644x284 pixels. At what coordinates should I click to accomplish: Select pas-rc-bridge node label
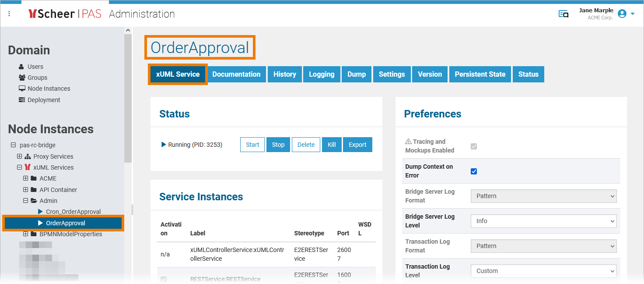coord(38,145)
